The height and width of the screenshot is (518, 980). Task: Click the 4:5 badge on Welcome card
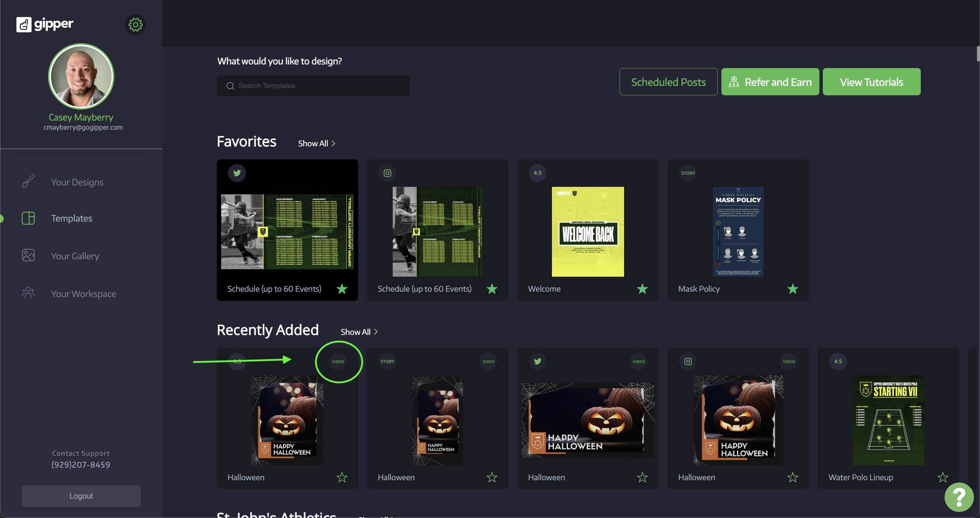(538, 173)
